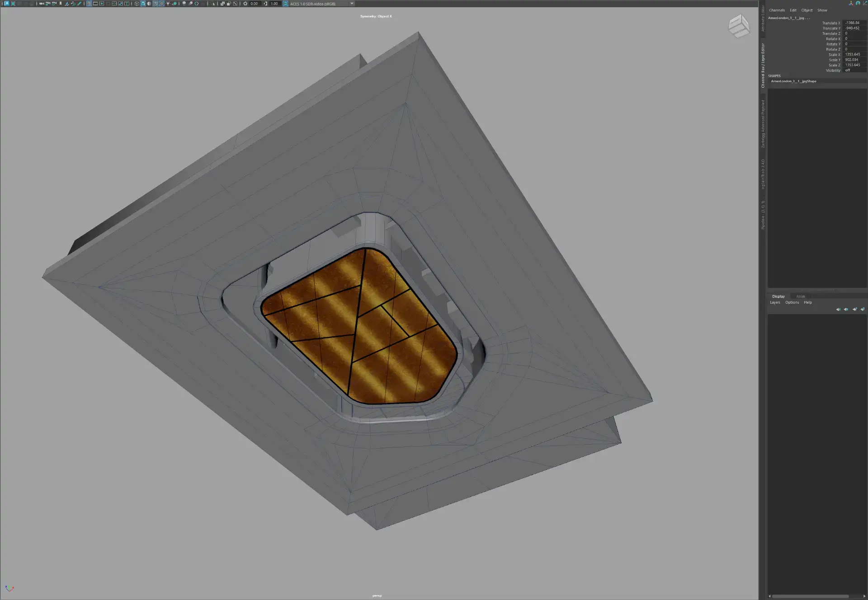Click the grease pencil tool icon

click(x=79, y=4)
